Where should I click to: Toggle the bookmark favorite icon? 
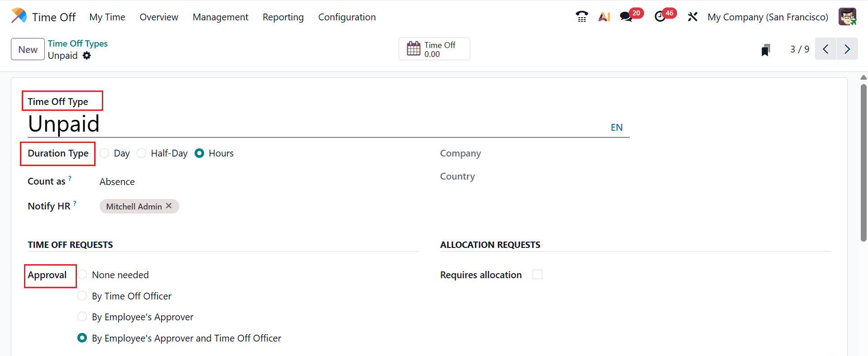point(765,50)
